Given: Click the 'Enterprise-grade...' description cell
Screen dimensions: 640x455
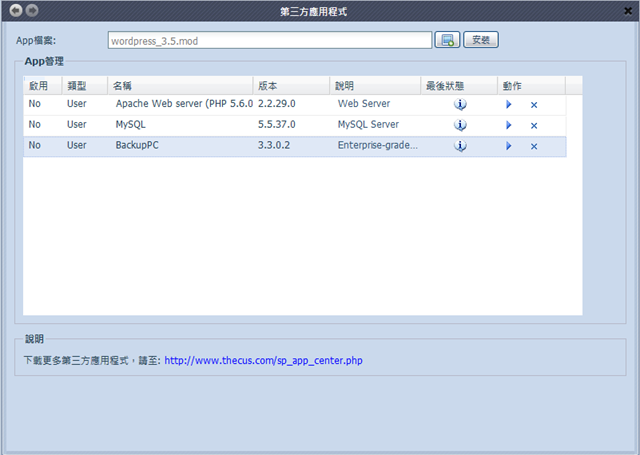Looking at the screenshot, I should click(x=378, y=145).
